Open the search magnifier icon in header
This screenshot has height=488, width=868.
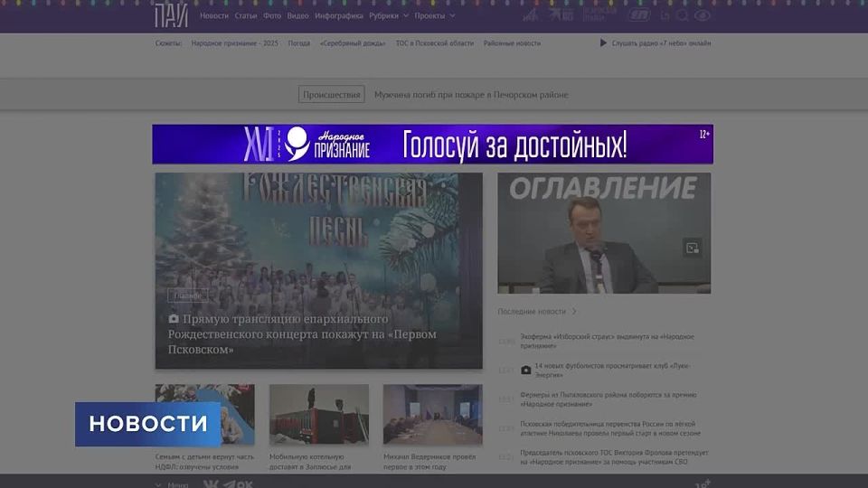click(684, 15)
